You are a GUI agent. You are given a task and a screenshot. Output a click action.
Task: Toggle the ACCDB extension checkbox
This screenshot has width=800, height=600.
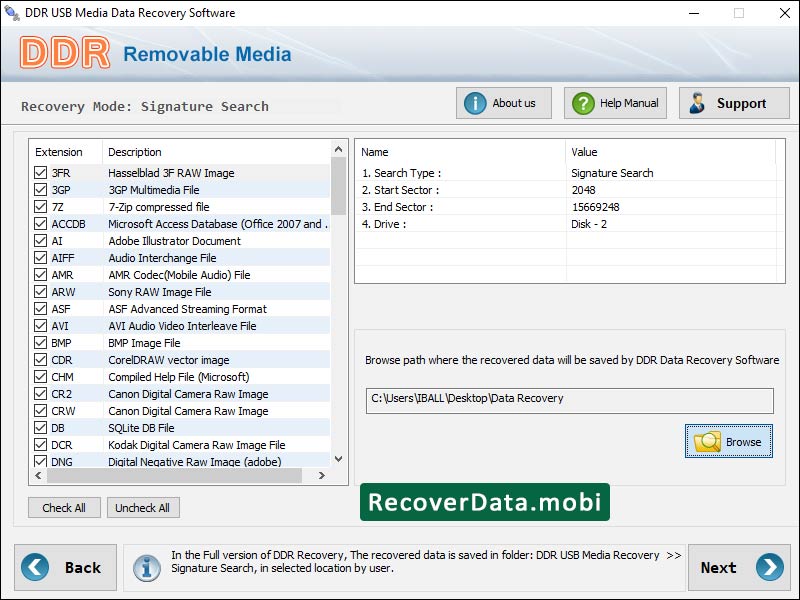(x=40, y=223)
